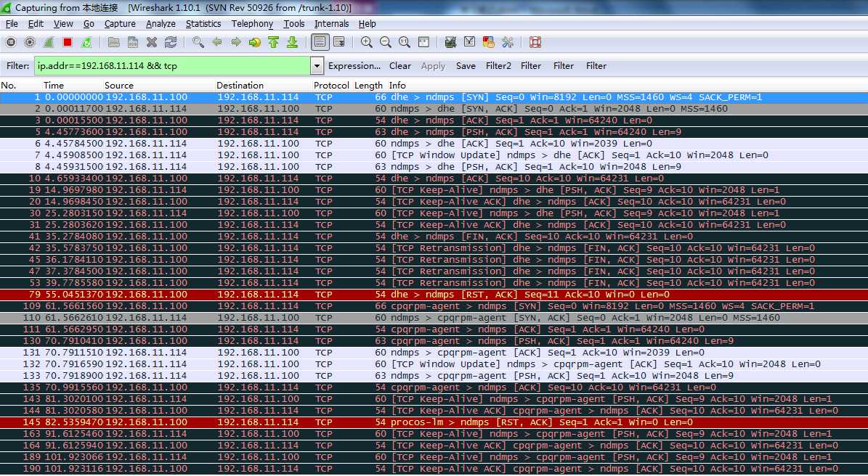This screenshot has height=476, width=868.
Task: Expand the filter history dropdown arrow
Action: pos(317,66)
